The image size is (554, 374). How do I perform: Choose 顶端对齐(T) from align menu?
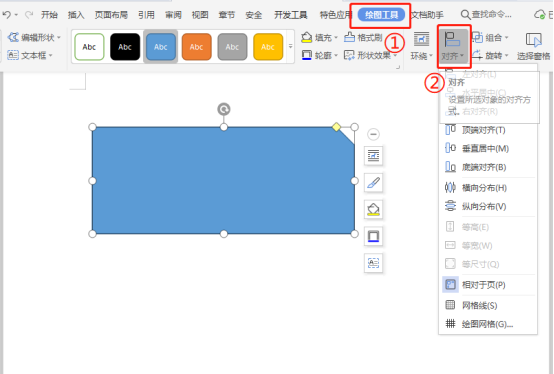pyautogui.click(x=488, y=130)
